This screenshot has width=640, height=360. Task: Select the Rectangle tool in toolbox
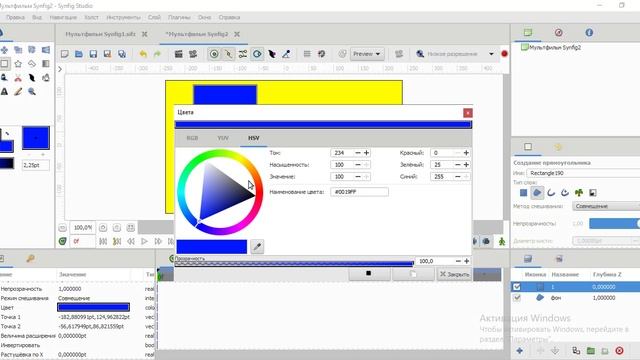(x=4, y=64)
